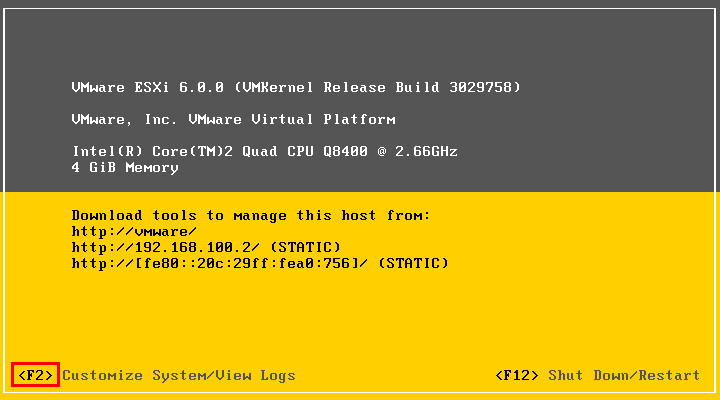This screenshot has width=720, height=400.
Task: Open the IPv6 fe80 address link
Action: [x=219, y=264]
